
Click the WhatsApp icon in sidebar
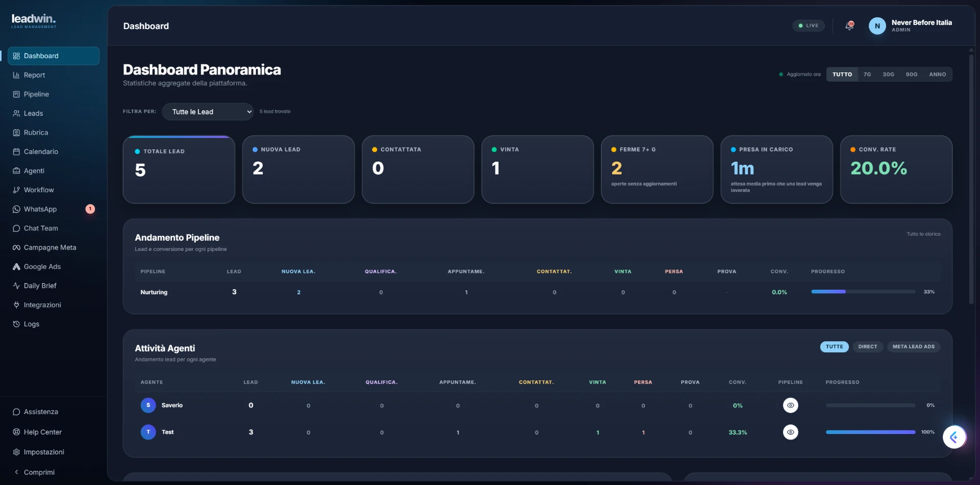click(16, 209)
